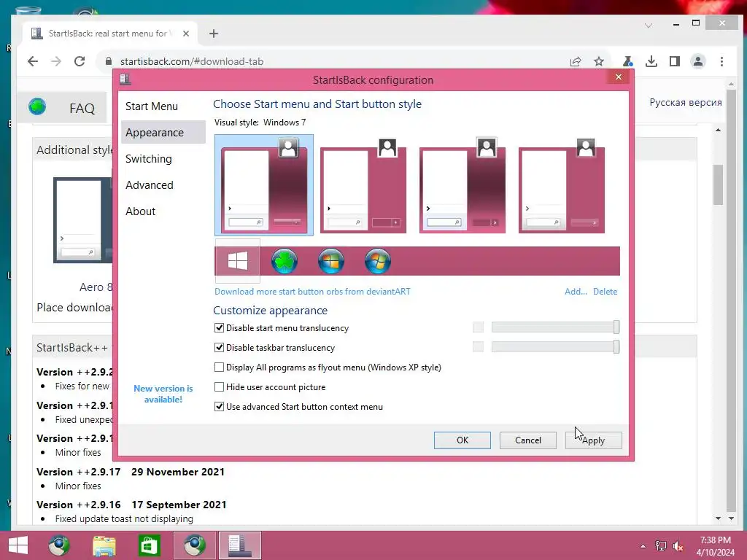Screen dimensions: 747x560
Task: Switch to StartIsBack configuration taskbar item
Action: 239,545
